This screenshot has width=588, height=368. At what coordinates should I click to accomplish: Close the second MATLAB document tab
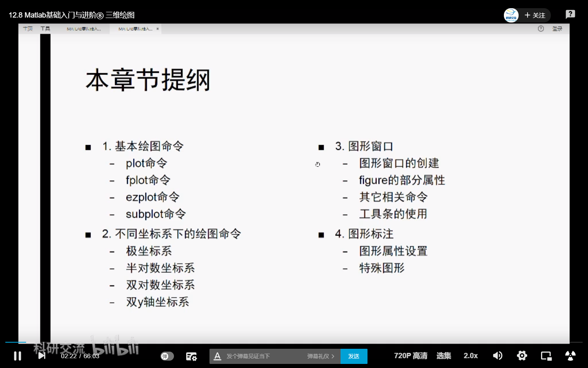[x=158, y=29]
